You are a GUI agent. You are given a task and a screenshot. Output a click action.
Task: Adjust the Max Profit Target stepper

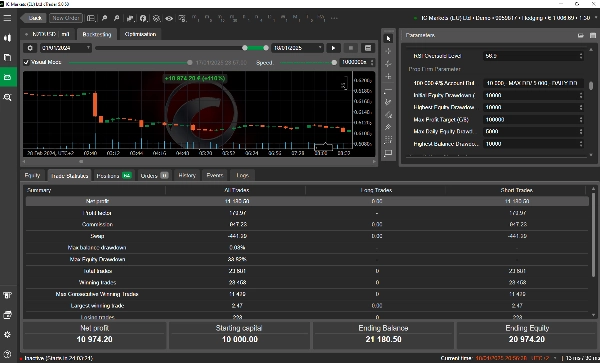tap(581, 120)
